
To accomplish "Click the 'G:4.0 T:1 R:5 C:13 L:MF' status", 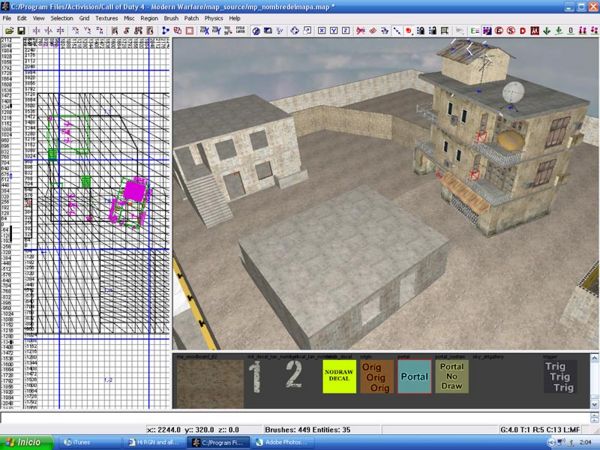I will pyautogui.click(x=540, y=430).
